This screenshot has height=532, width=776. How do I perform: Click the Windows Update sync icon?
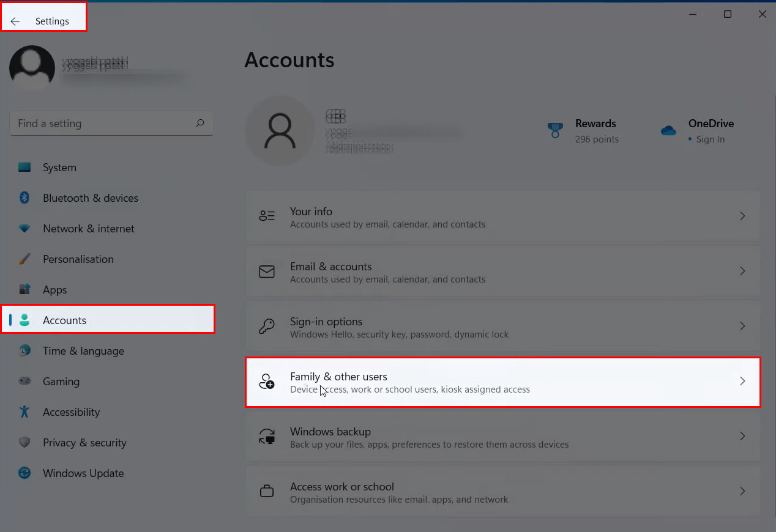pos(24,473)
